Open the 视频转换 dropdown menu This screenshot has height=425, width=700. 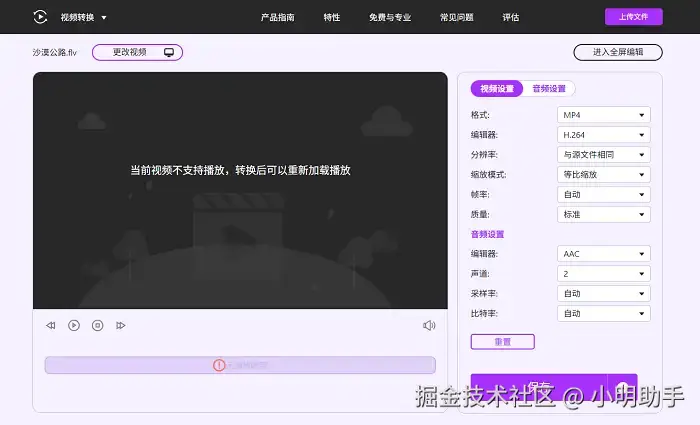[83, 17]
